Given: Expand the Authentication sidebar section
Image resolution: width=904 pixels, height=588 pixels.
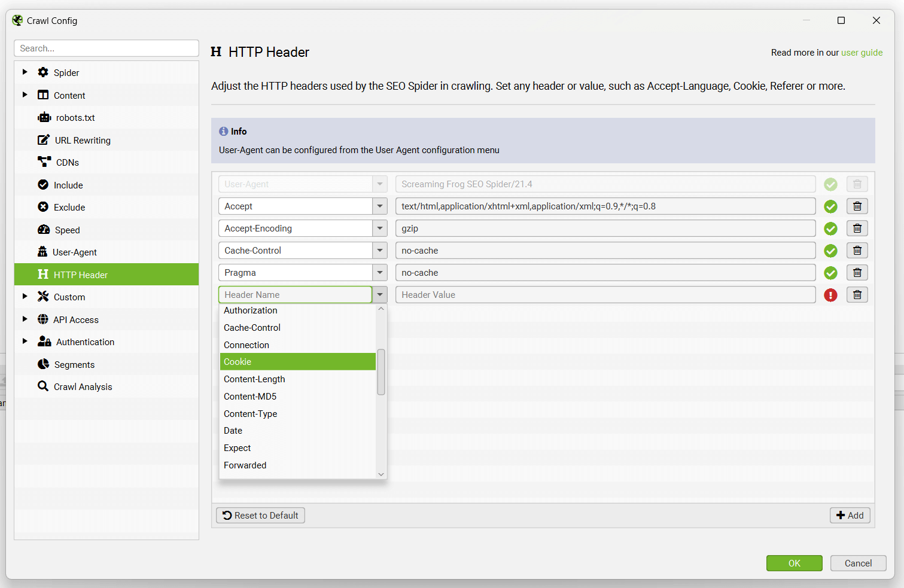Looking at the screenshot, I should click(25, 341).
